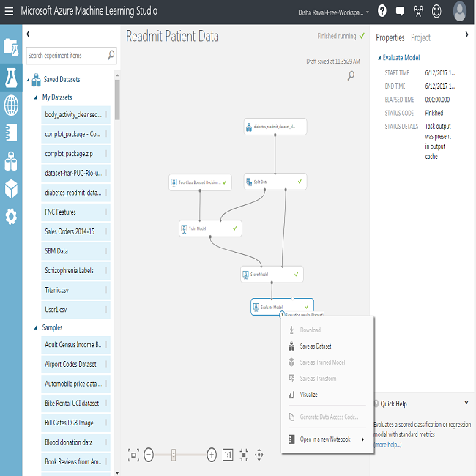Collapse the Evaluate Model properties section
This screenshot has height=476, width=476.
(x=379, y=58)
